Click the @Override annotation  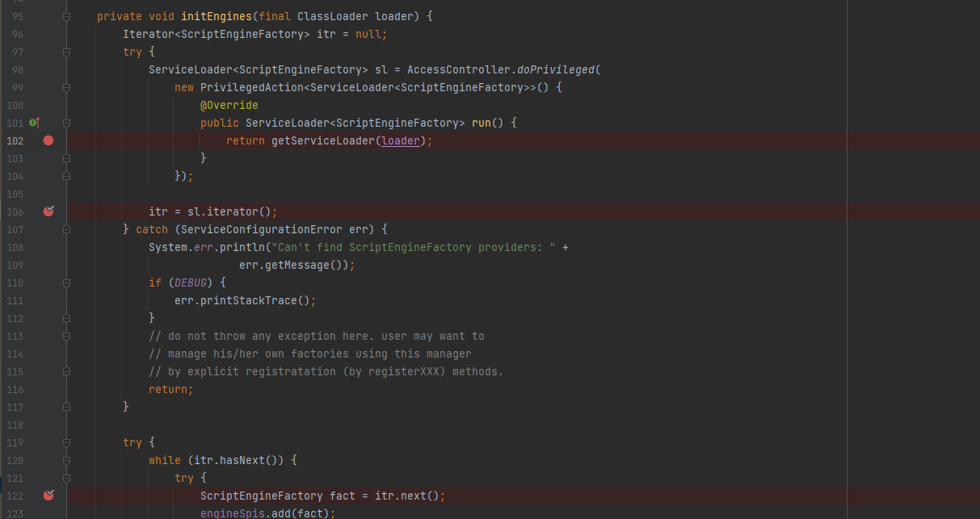click(229, 105)
